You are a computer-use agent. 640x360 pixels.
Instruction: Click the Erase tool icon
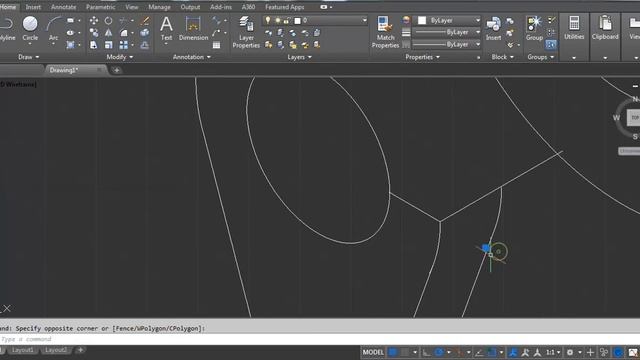coord(144,20)
